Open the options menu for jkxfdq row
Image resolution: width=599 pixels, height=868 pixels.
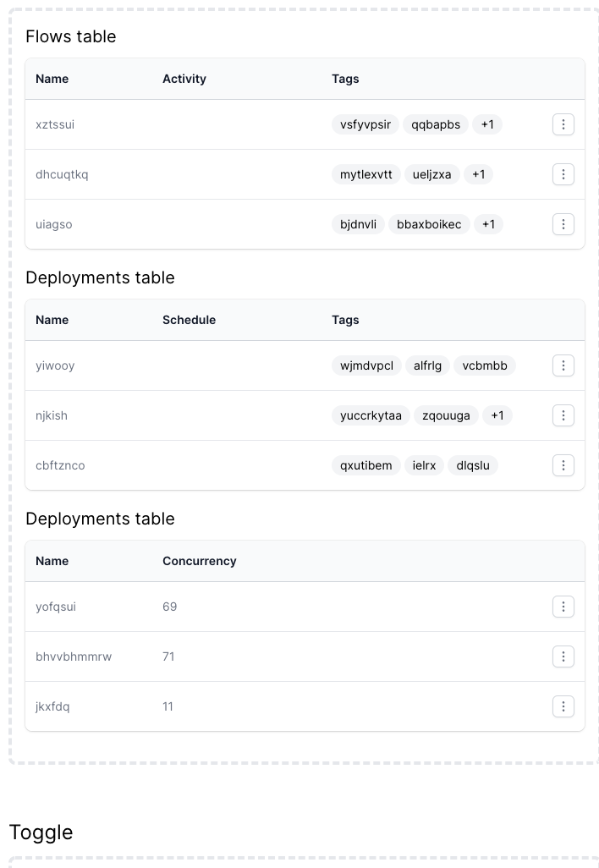(x=563, y=706)
